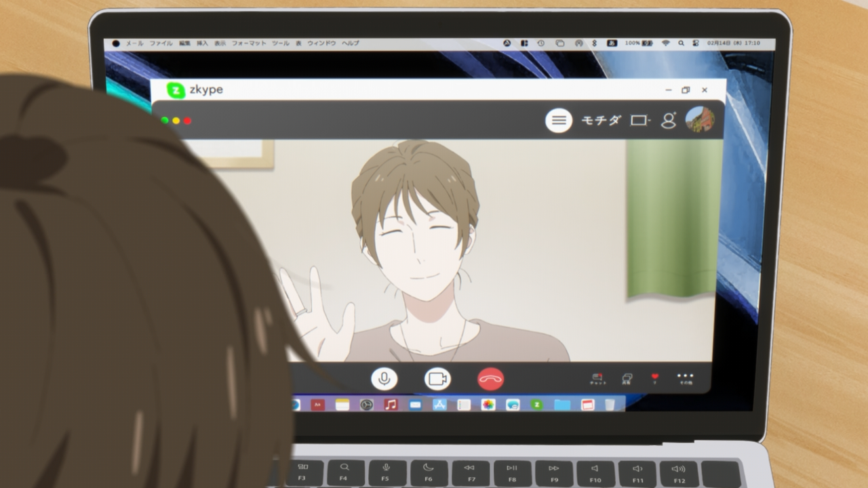This screenshot has width=868, height=488.
Task: End the call with red hang-up button
Action: click(x=490, y=379)
